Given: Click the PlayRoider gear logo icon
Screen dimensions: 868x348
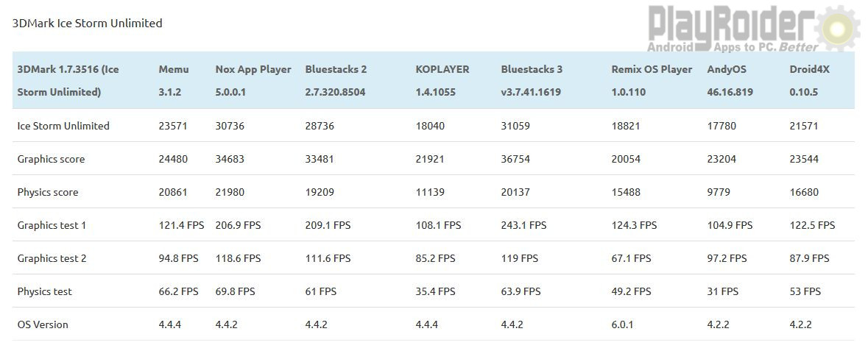Looking at the screenshot, I should [838, 28].
